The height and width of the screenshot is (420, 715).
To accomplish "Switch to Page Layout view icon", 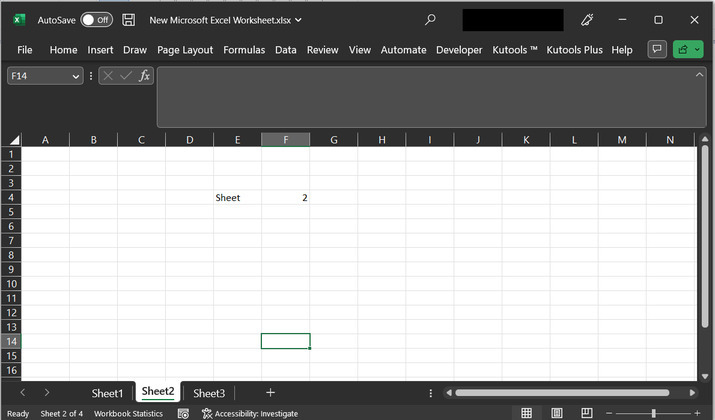I will 557,413.
